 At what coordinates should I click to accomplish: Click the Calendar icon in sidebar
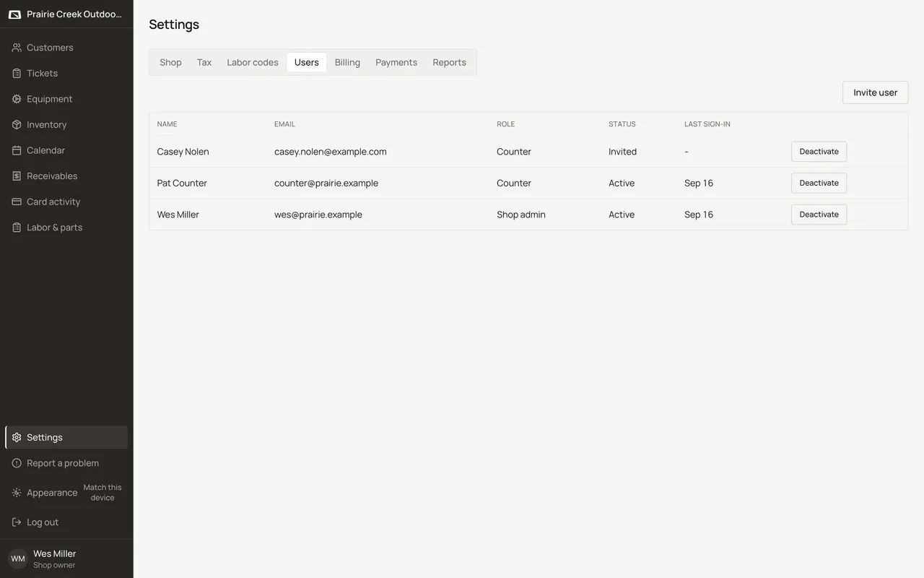[17, 150]
